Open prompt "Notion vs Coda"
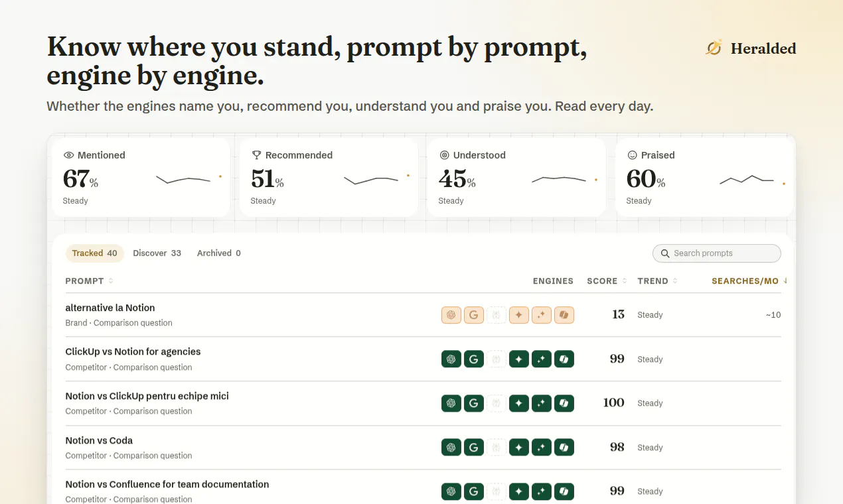 tap(99, 440)
